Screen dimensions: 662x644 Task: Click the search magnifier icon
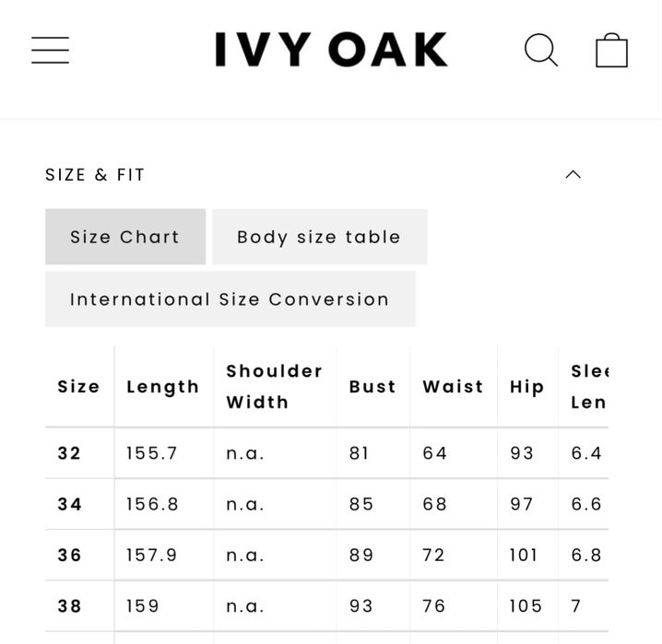point(540,50)
